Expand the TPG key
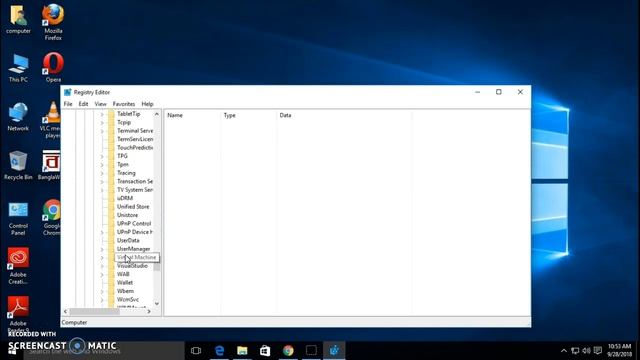Viewport: 640px width, 360px height. [x=102, y=156]
